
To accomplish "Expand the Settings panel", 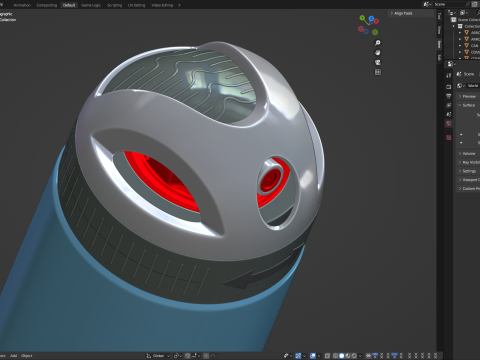I will pos(468,171).
